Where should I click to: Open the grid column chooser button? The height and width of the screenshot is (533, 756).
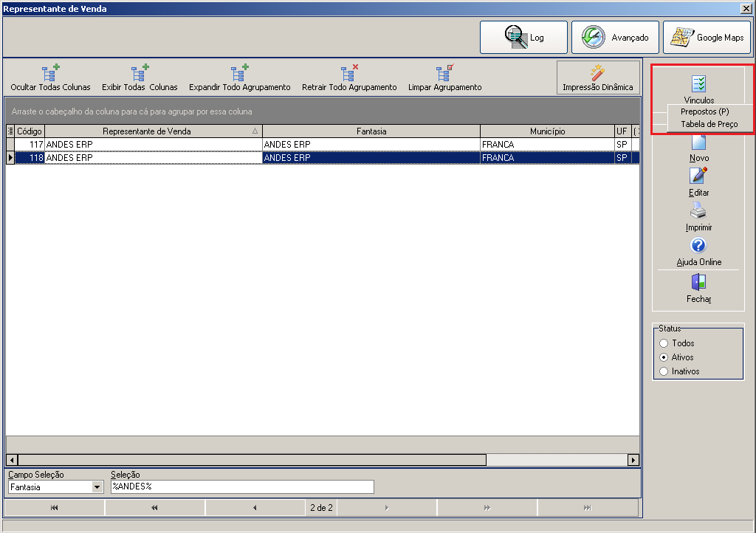(10, 131)
